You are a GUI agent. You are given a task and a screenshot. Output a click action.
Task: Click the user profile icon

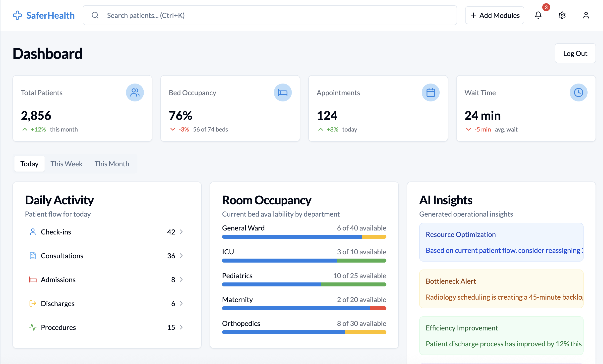click(x=586, y=15)
